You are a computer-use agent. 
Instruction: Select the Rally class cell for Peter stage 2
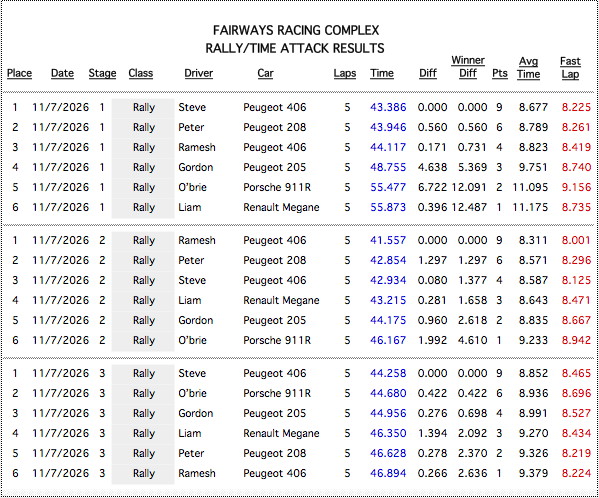(143, 260)
